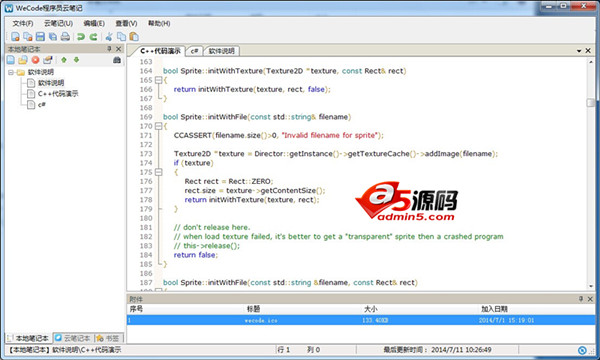Screen dimensions: 600x360
Task: Paste using the clipboard toolbar icon
Action: coord(134,37)
